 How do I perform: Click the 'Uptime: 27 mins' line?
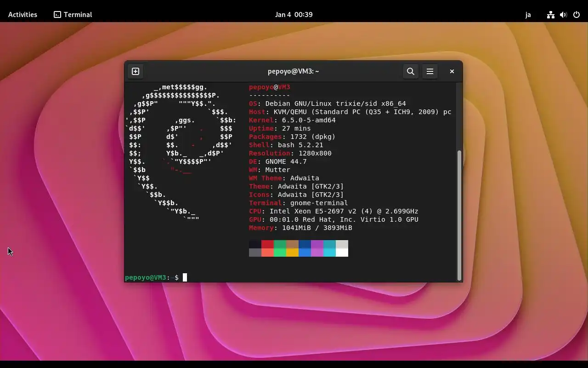coord(280,128)
